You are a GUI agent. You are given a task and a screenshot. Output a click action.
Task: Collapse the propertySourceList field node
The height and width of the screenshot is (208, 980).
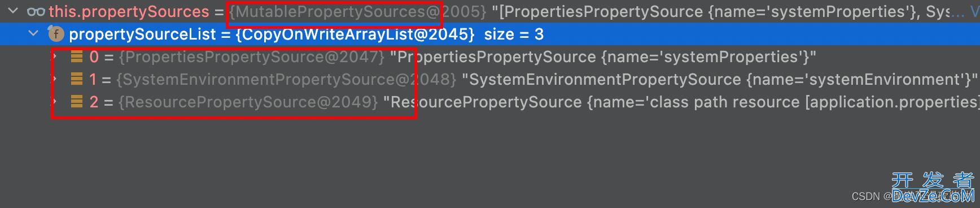tap(34, 34)
